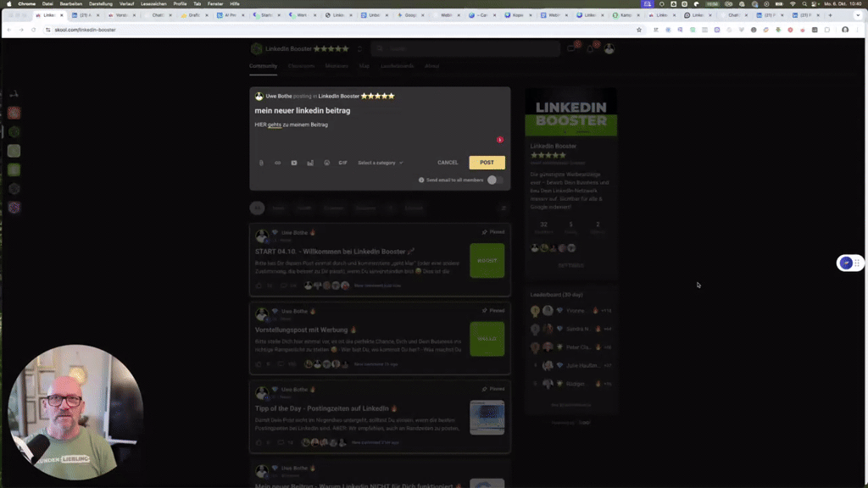Reload the page
This screenshot has width=868, height=488.
click(x=34, y=30)
